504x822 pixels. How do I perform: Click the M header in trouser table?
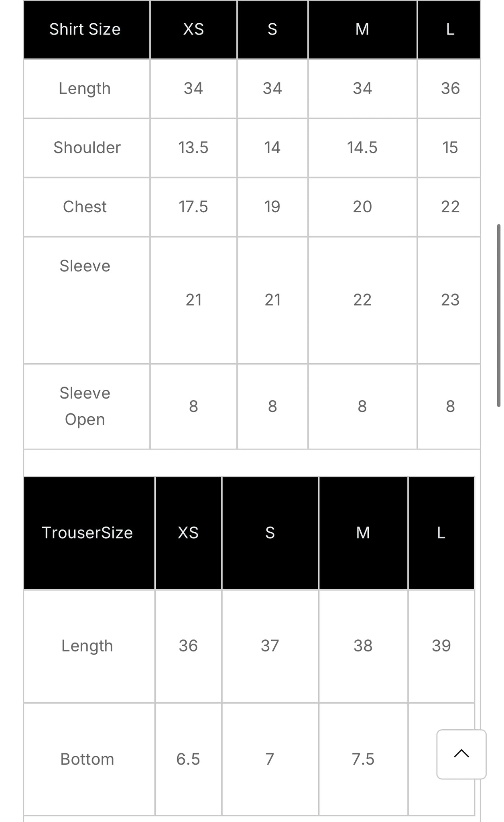(x=363, y=533)
